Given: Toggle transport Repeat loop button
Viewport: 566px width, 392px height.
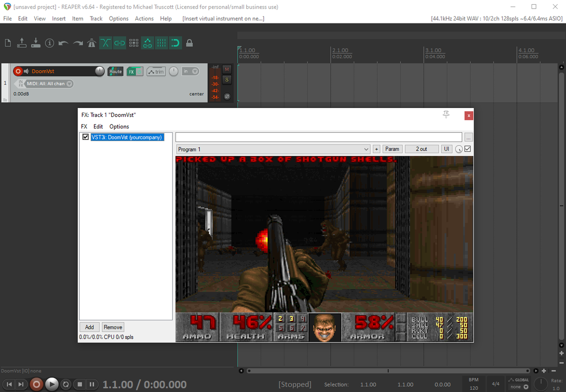Looking at the screenshot, I should 67,384.
